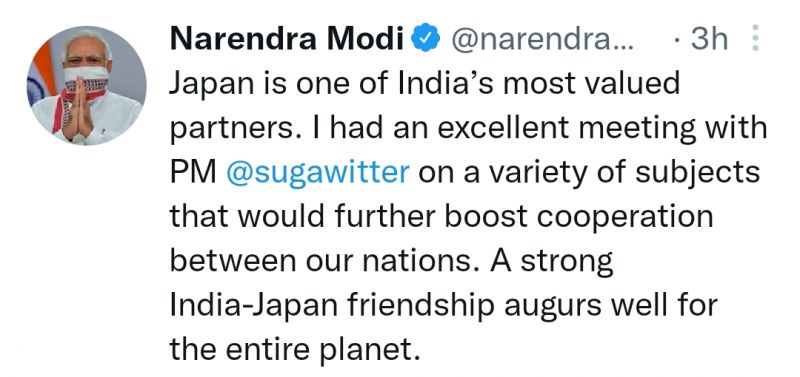Click the blue verified badge
This screenshot has height=377, width=800.
425,40
